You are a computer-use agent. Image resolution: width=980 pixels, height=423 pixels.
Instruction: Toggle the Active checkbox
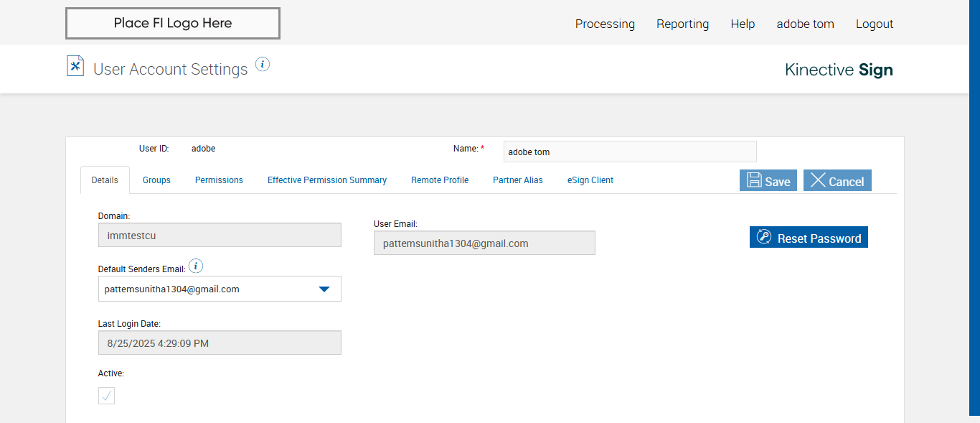coord(106,396)
